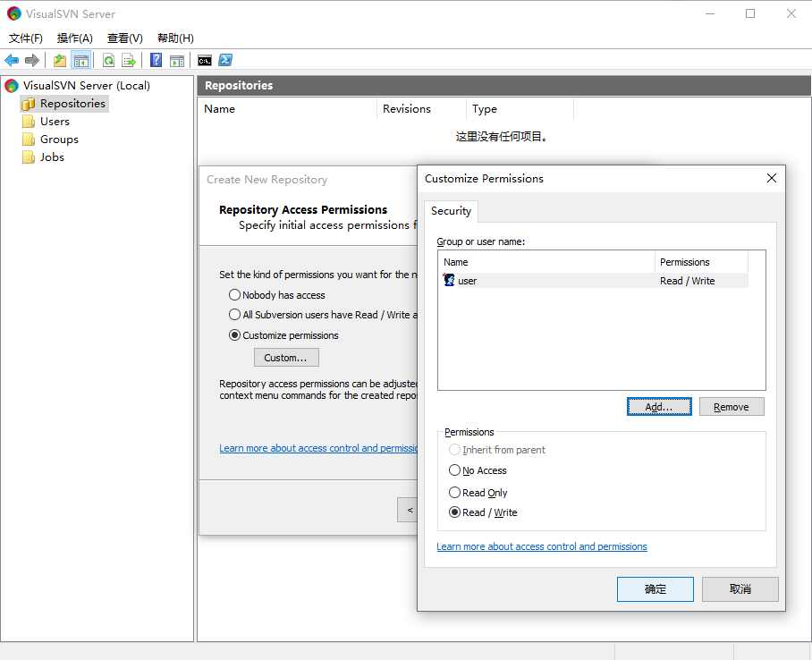Open the 帮助(H) menu
The image size is (812, 660).
pyautogui.click(x=175, y=38)
